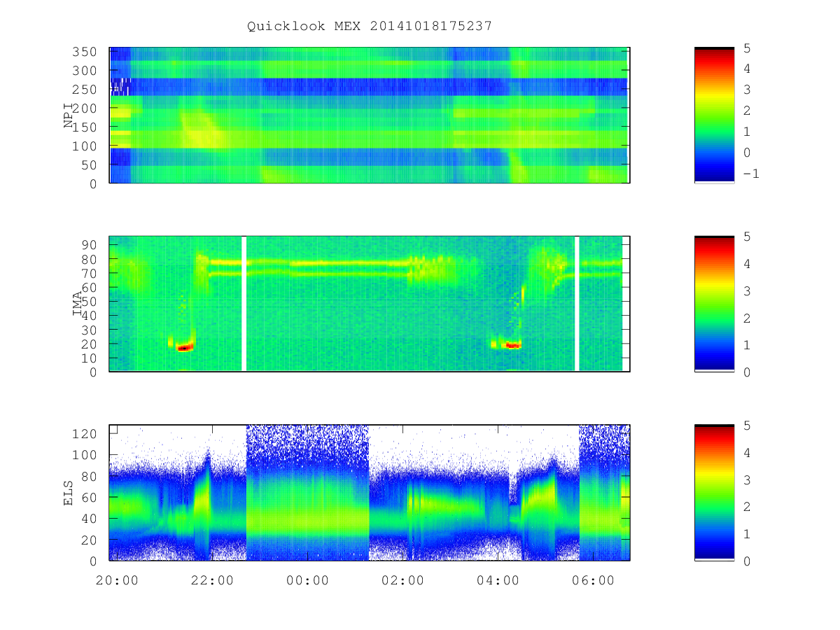
Task: Select the NPI y-axis label
Action: pyautogui.click(x=69, y=115)
